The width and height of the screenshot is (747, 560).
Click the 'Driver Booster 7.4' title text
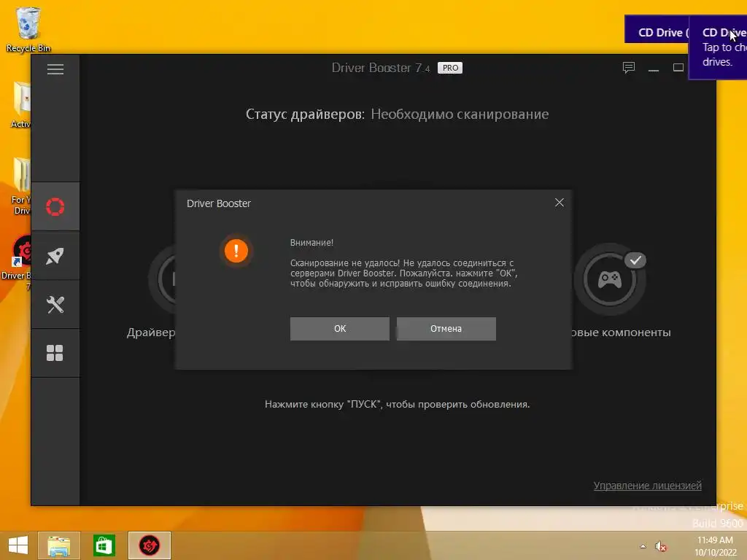(381, 68)
